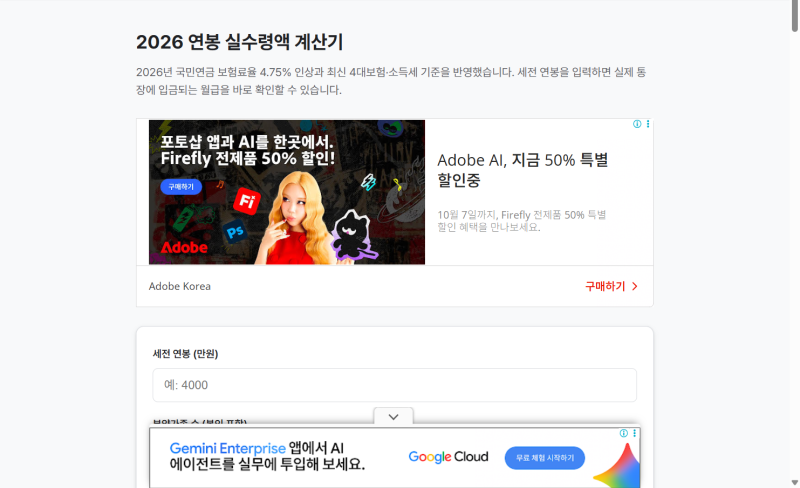Screen dimensions: 800x488
Task: Click the Gemini Enterprise ad text
Action: point(267,456)
